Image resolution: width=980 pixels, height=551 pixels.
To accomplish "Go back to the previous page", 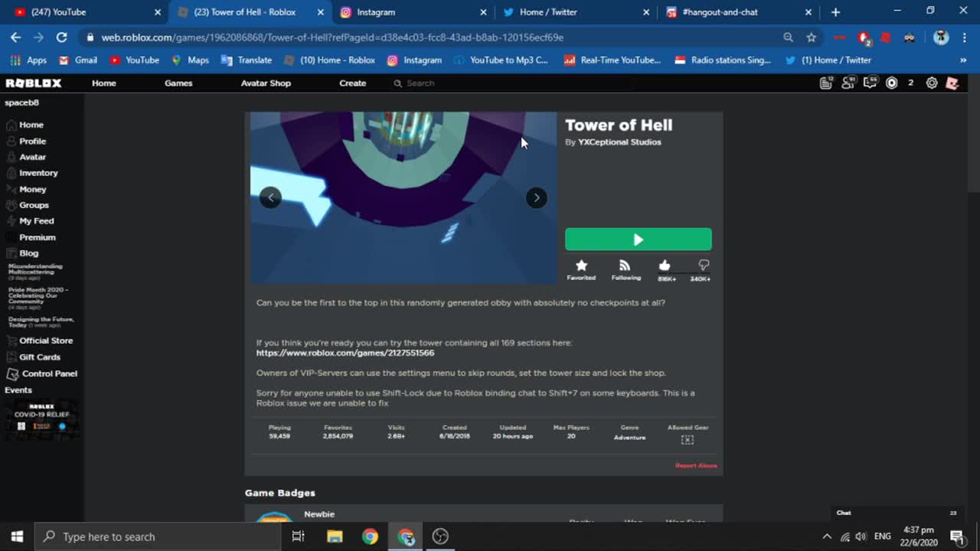I will pos(16,37).
